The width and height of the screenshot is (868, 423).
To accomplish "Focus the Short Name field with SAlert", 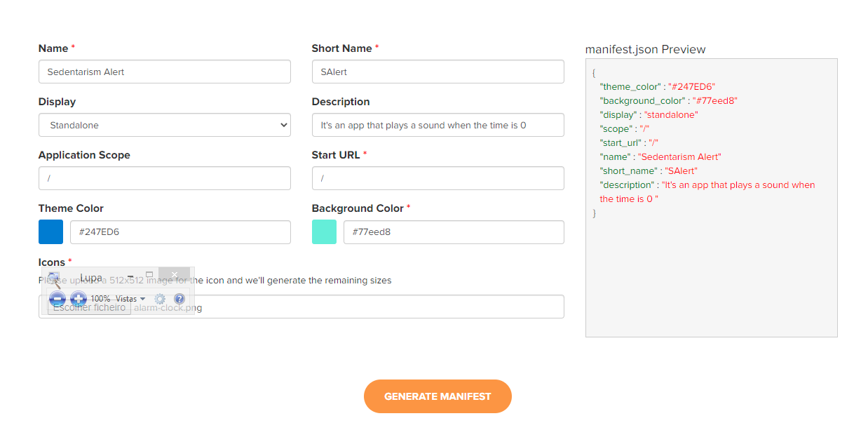I will click(438, 72).
